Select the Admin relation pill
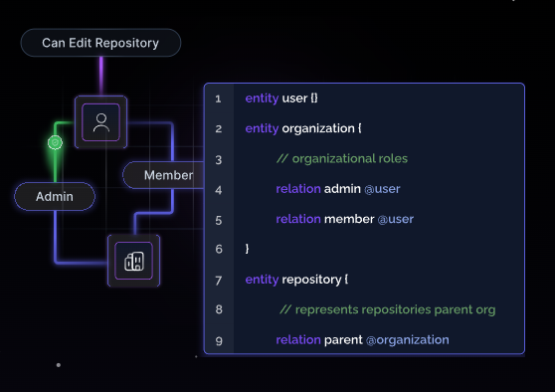This screenshot has height=392, width=555. pyautogui.click(x=55, y=197)
